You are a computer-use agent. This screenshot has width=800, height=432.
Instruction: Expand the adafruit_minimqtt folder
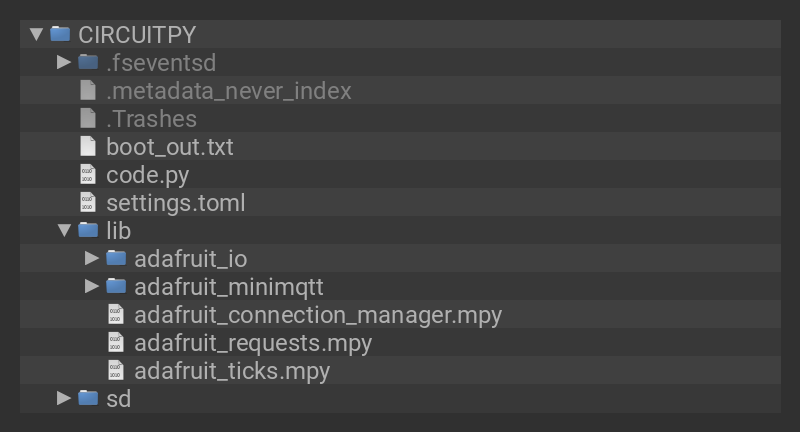[x=92, y=286]
